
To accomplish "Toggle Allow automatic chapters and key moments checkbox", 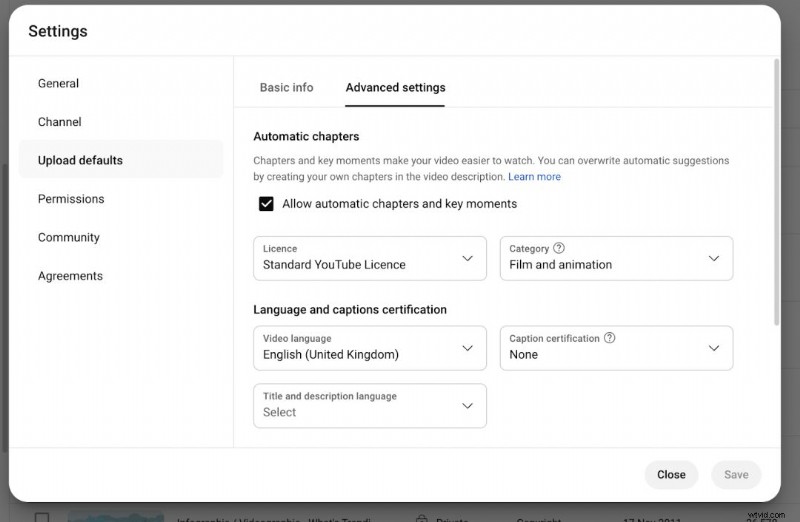I will (x=266, y=204).
